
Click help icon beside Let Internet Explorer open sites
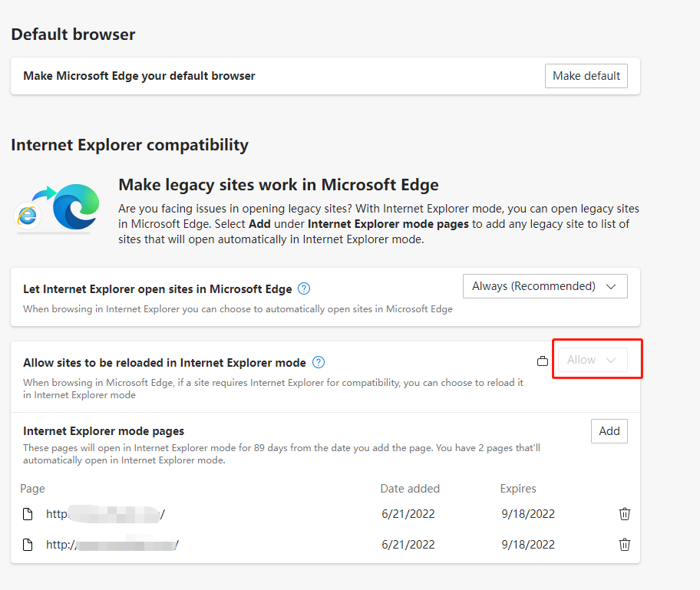point(304,288)
